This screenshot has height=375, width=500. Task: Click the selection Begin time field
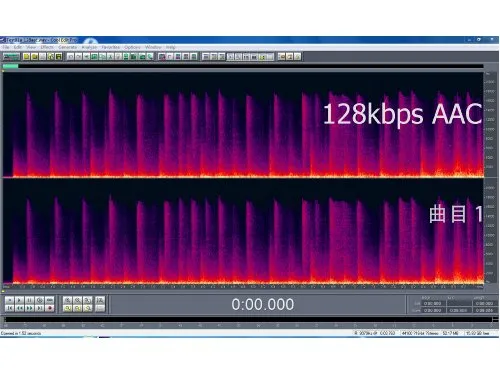(x=433, y=303)
